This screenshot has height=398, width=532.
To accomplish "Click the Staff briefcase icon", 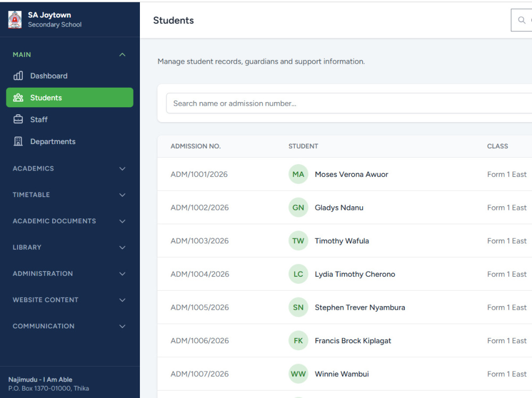I will pyautogui.click(x=18, y=120).
